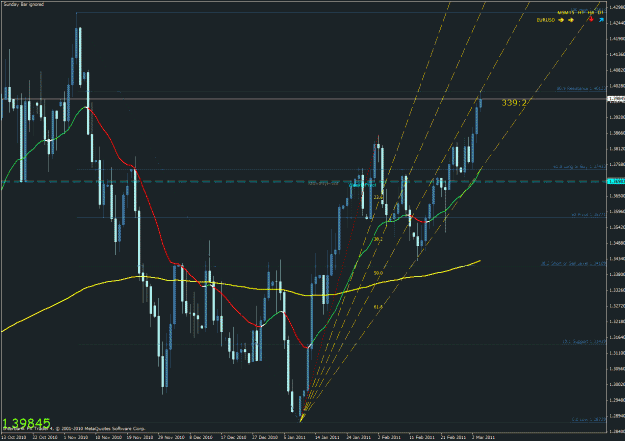Click the 14 Jan 2011 date label
This screenshot has height=441, width=625.
click(327, 437)
